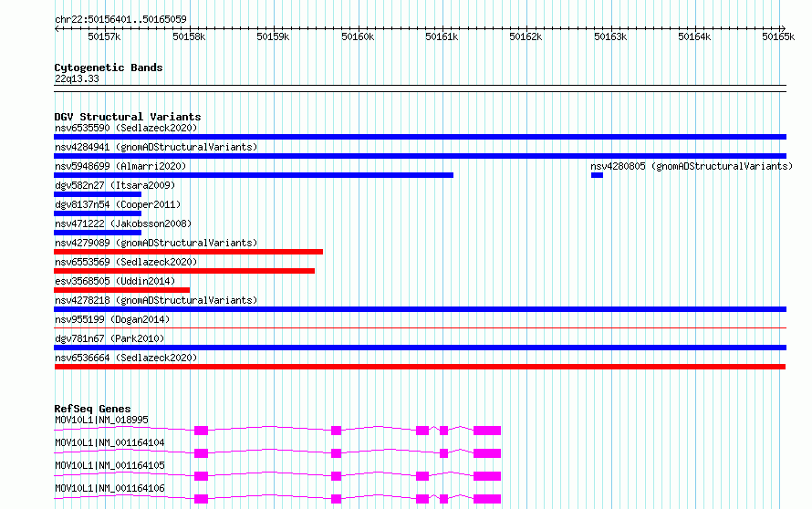
Task: Open the MOV10L1|NM_001164105 transcript label
Action: 109,465
